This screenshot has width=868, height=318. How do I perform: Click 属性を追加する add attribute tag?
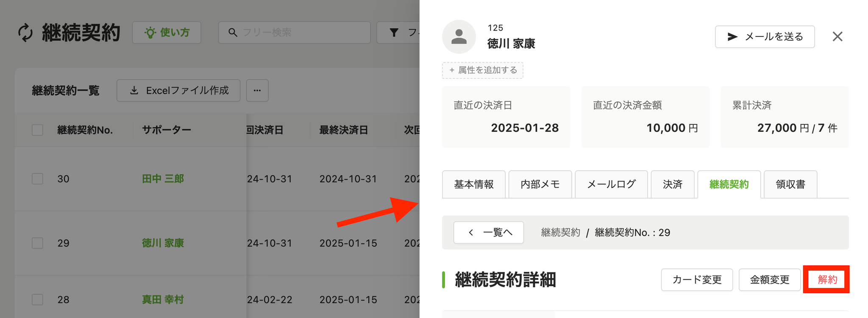pyautogui.click(x=483, y=70)
